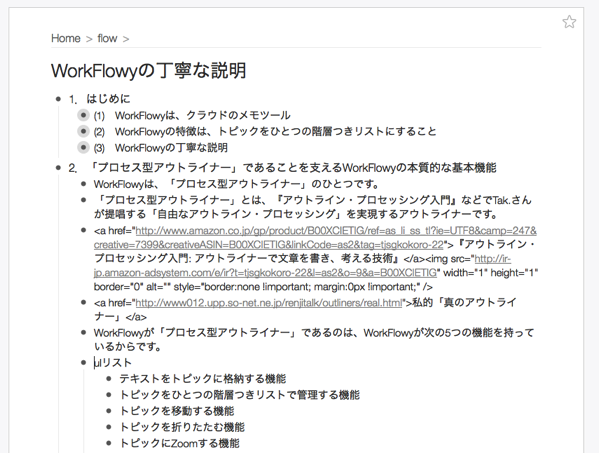Zoom into bullet (2) WorkFlowyの特徴は

pyautogui.click(x=83, y=131)
